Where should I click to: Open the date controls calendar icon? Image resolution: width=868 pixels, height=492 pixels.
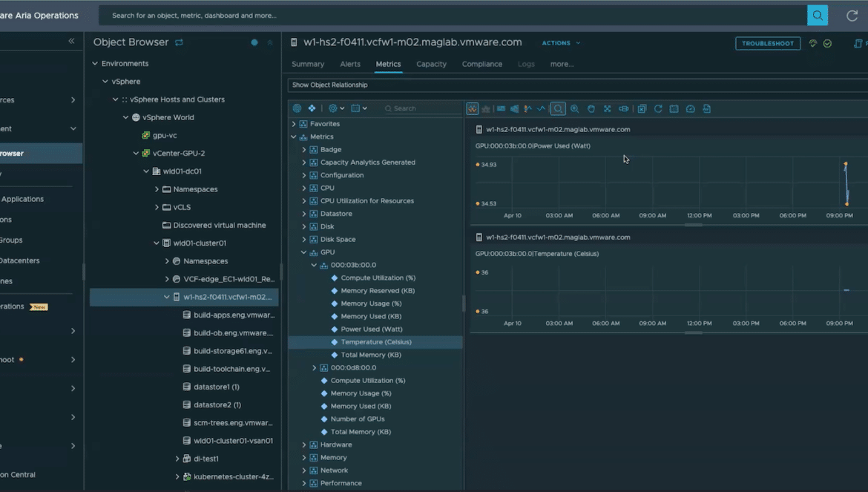tap(674, 109)
